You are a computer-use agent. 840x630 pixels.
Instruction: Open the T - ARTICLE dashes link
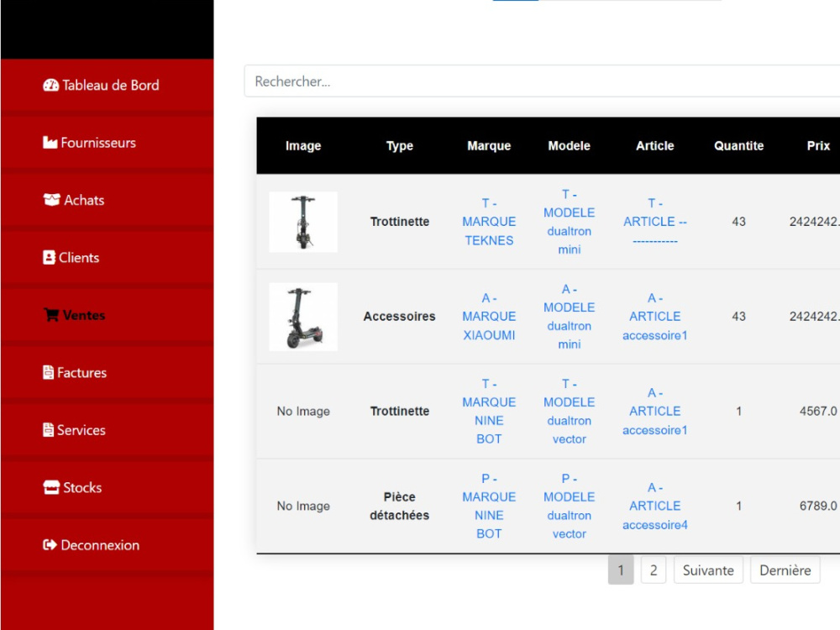pos(655,222)
